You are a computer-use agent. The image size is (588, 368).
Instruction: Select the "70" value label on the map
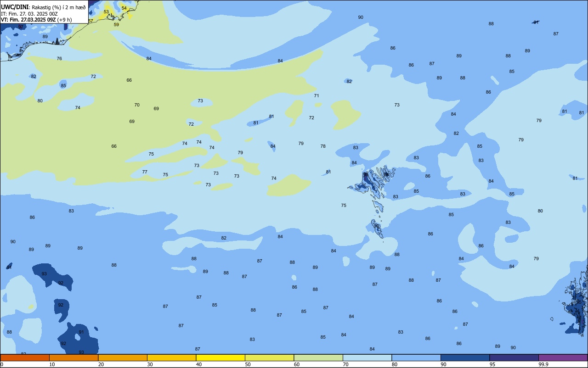137,105
